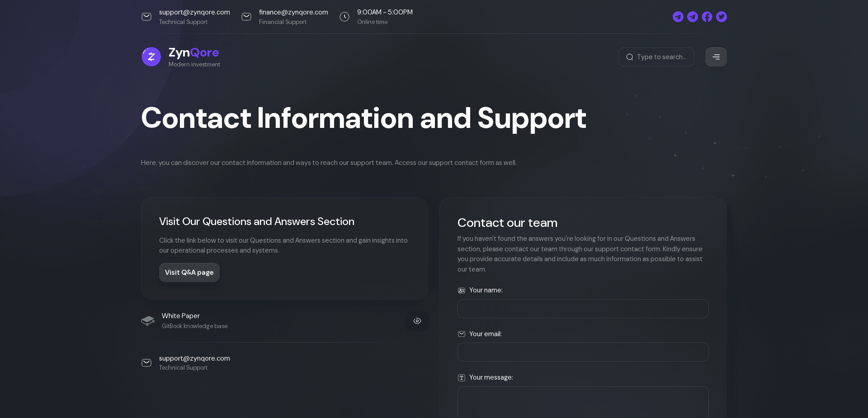
Task: Click the magnifier icon in the search bar
Action: [x=630, y=57]
